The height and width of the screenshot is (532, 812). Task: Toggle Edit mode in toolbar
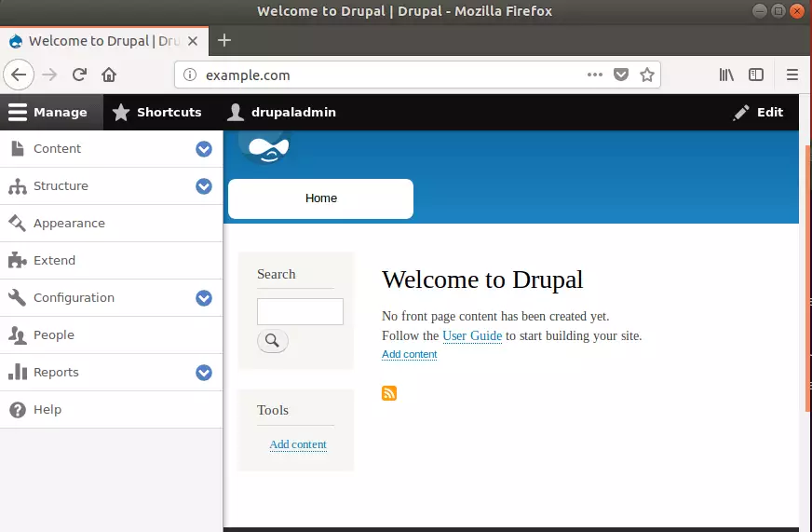click(x=758, y=112)
